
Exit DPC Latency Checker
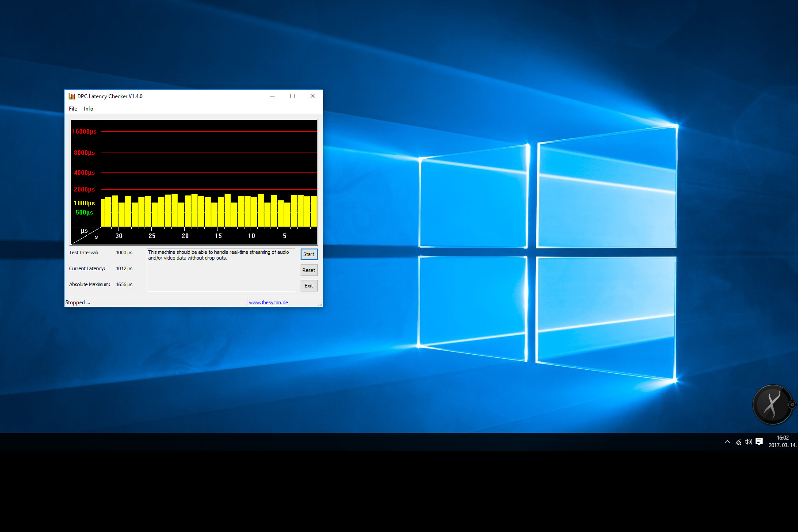click(309, 286)
